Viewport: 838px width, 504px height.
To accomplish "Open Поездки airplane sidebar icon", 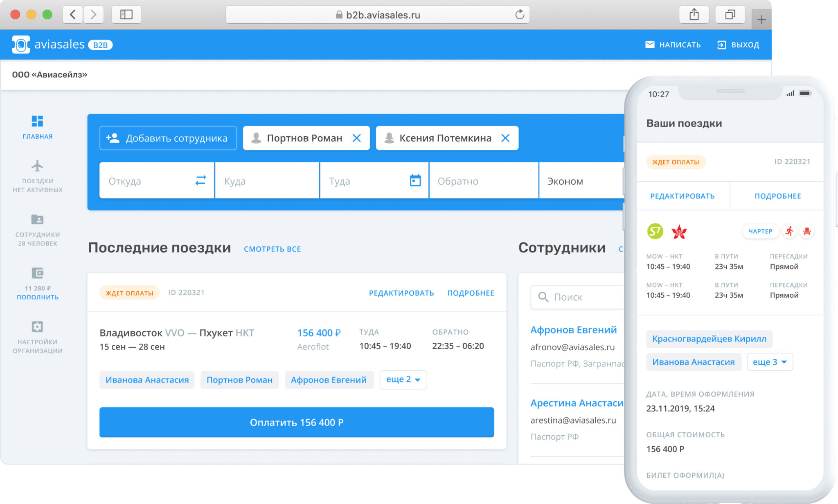I will pyautogui.click(x=37, y=166).
